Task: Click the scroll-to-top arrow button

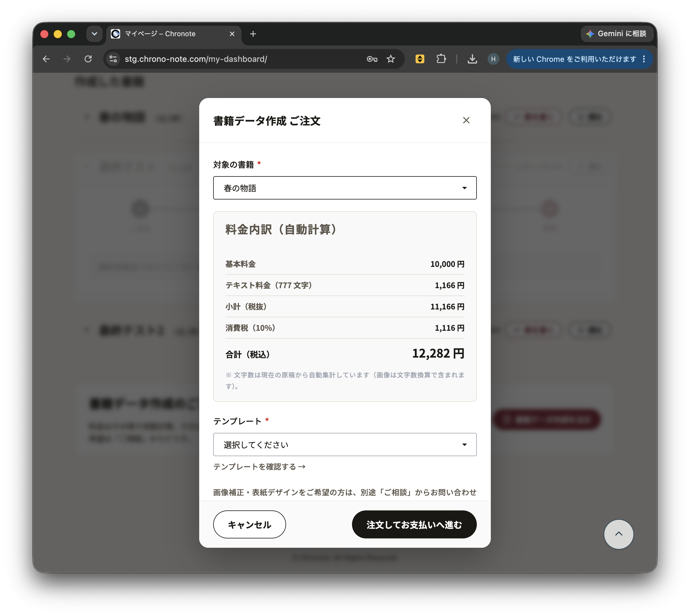Action: click(x=618, y=534)
